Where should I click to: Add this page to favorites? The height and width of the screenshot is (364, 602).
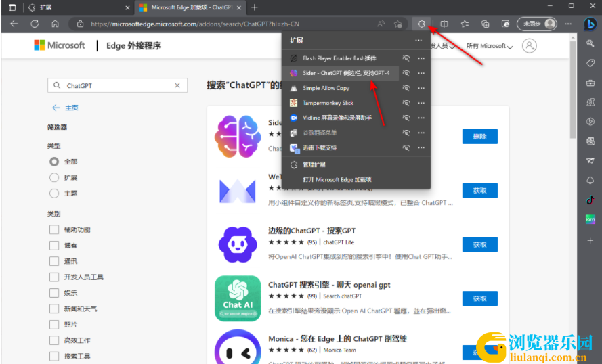[x=397, y=24]
